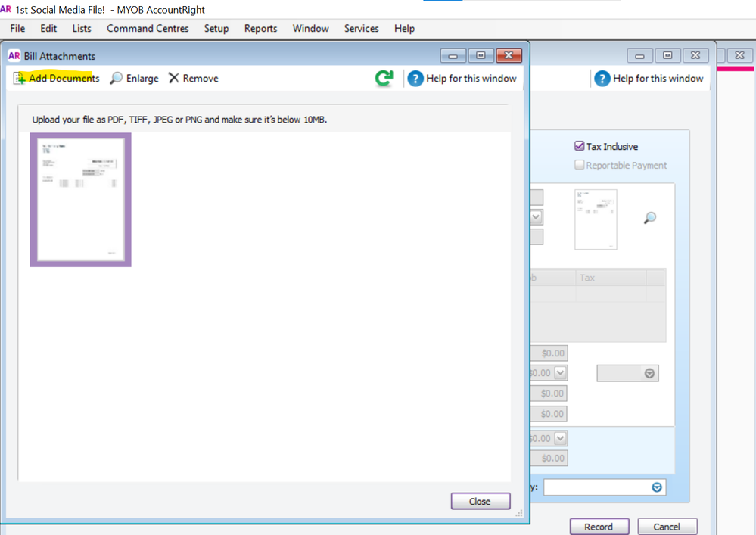This screenshot has width=756, height=535.
Task: Click the Cancel button
Action: pyautogui.click(x=667, y=527)
